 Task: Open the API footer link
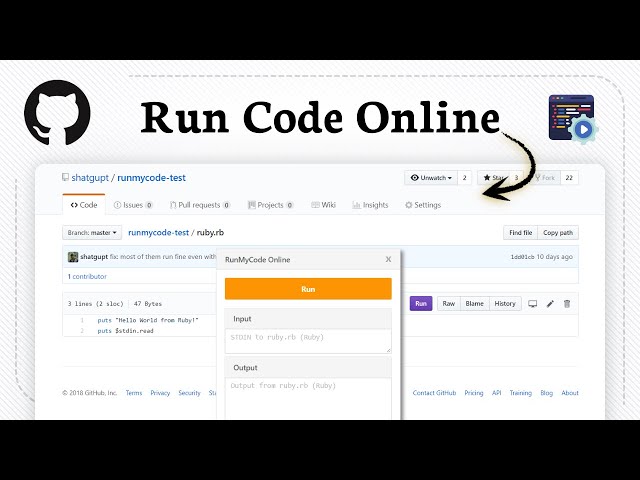pyautogui.click(x=496, y=393)
